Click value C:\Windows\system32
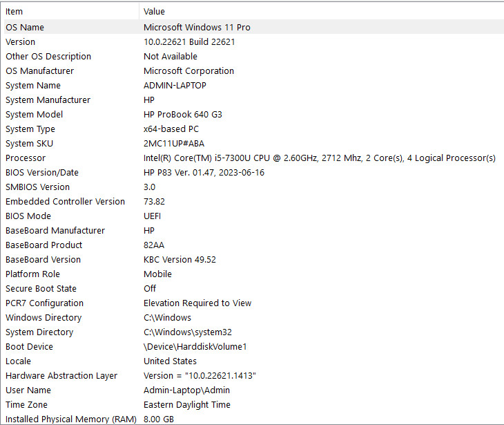Viewport: 504px width, 425px height. (x=187, y=332)
